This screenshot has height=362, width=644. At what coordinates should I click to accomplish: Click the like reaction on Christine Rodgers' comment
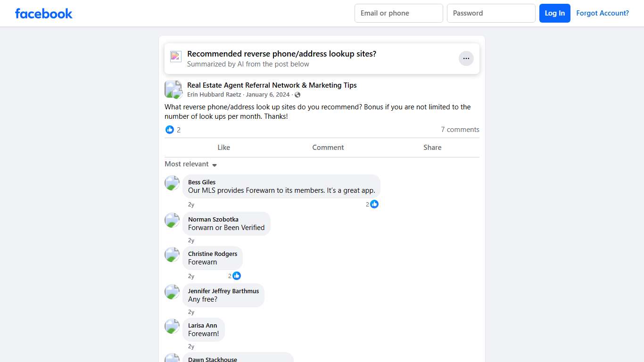237,276
